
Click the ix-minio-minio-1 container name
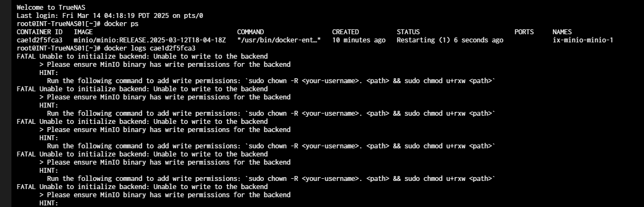[x=583, y=40]
